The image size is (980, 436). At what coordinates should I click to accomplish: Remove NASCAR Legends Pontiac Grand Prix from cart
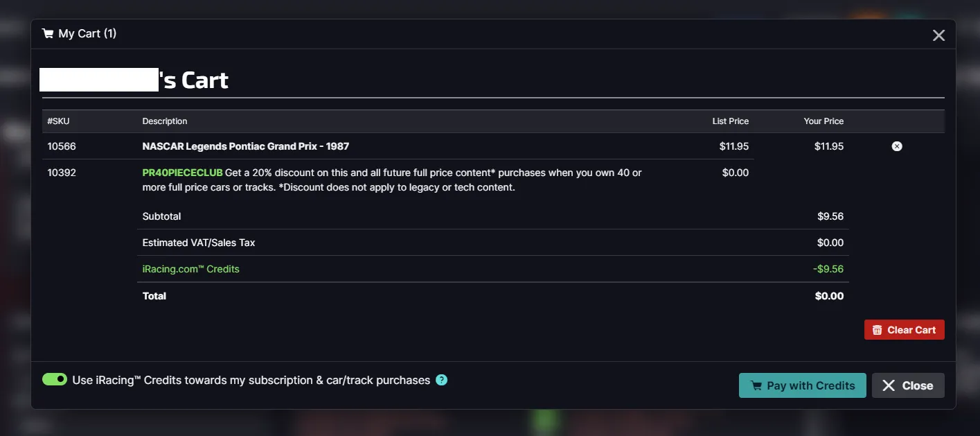tap(897, 146)
